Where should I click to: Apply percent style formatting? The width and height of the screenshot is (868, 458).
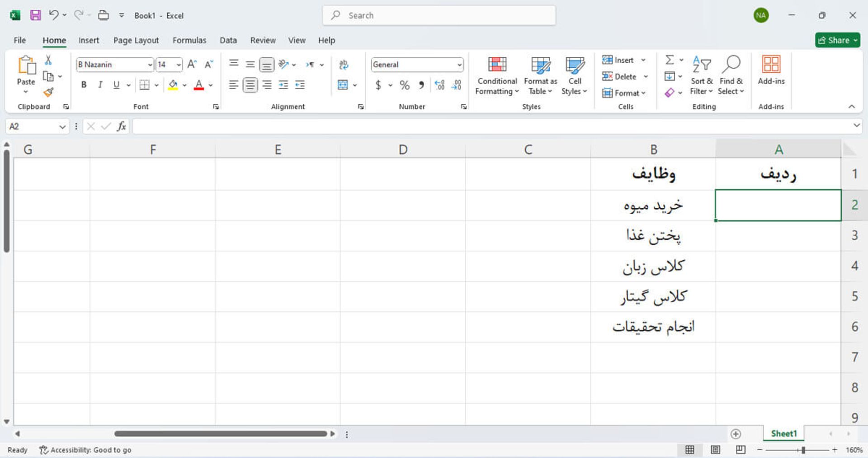click(405, 84)
